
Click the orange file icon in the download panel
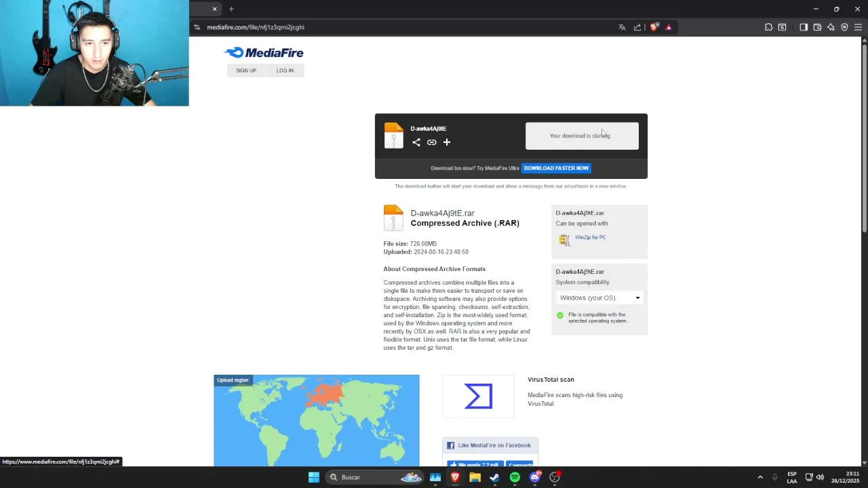coord(393,136)
